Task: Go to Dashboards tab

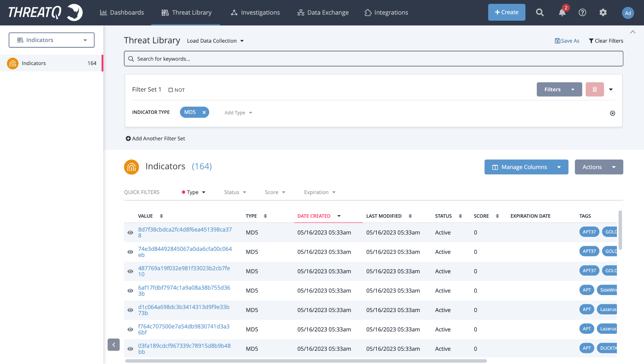Action: [x=122, y=13]
